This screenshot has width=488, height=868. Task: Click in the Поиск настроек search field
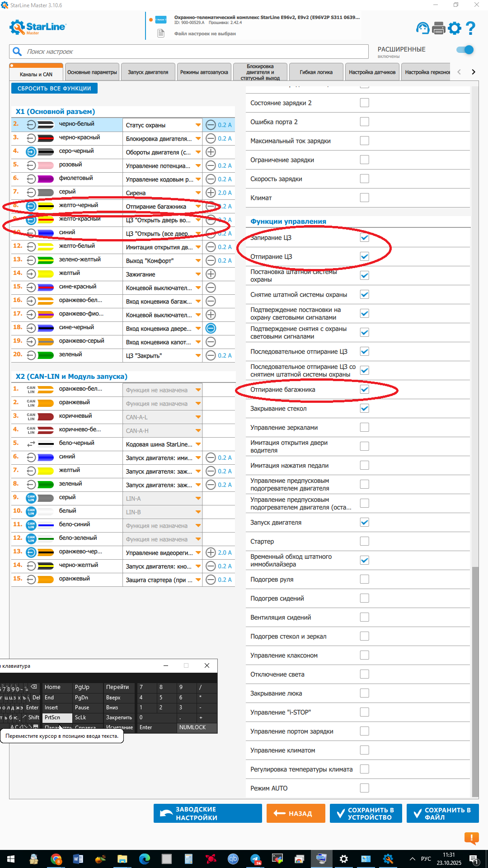tap(190, 52)
